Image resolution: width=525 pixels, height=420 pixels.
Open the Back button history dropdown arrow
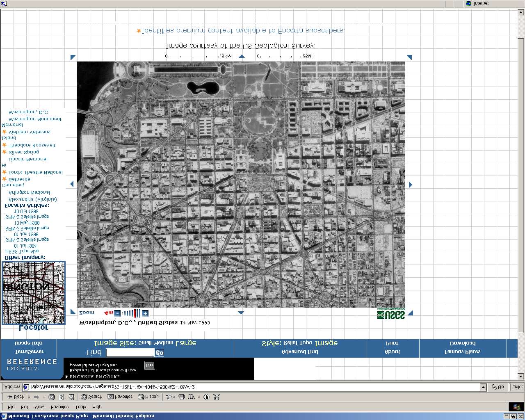[x=29, y=397]
